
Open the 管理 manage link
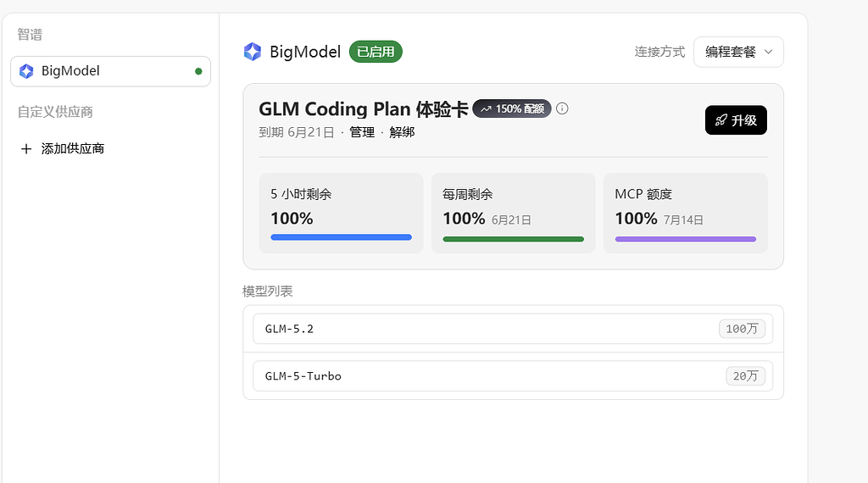[x=362, y=132]
